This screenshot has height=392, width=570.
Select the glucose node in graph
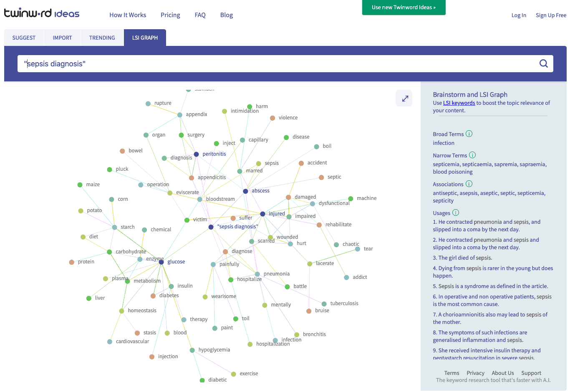tap(161, 262)
